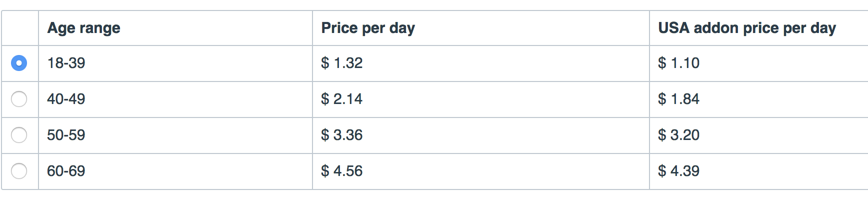The width and height of the screenshot is (868, 205).
Task: Click the 40-49 age range cell
Action: [175, 99]
